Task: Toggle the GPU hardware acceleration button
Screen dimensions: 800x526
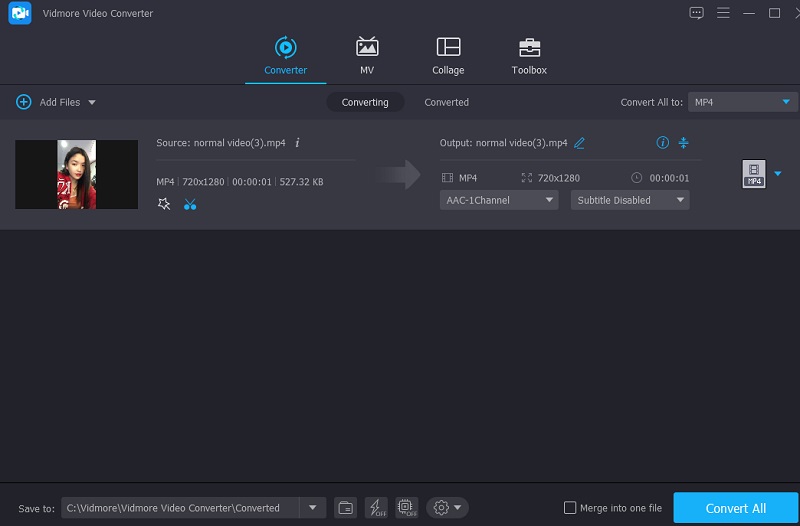Action: [406, 508]
